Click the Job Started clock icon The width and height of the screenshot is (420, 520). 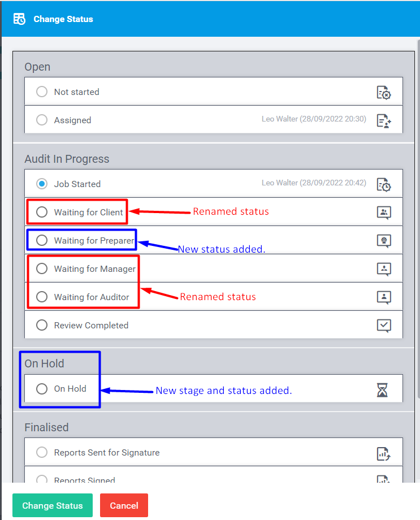[384, 185]
